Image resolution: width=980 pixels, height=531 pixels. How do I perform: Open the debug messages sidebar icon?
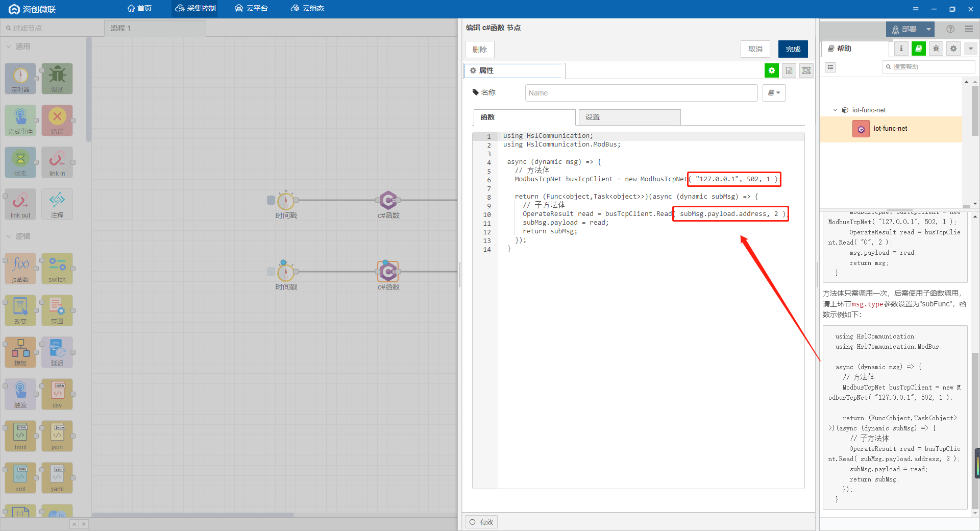click(x=936, y=49)
